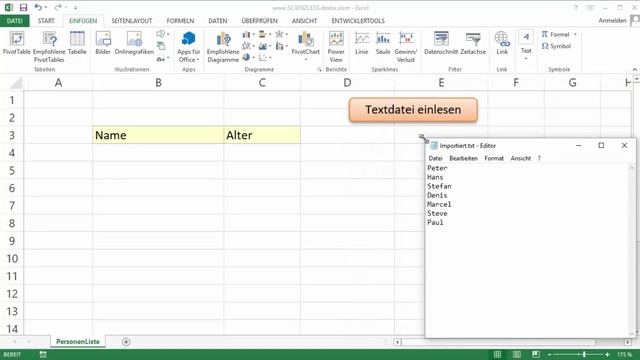Switch to Page Break preview

pos(536,355)
